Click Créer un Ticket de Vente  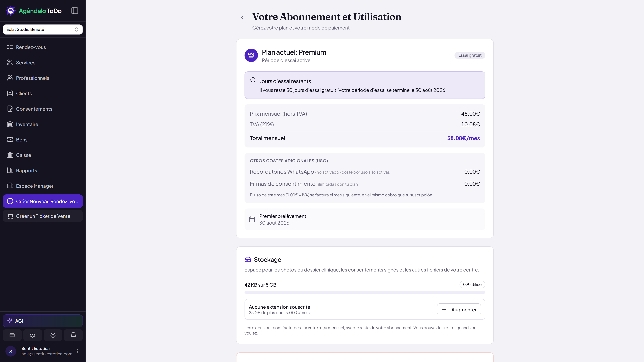point(43,216)
